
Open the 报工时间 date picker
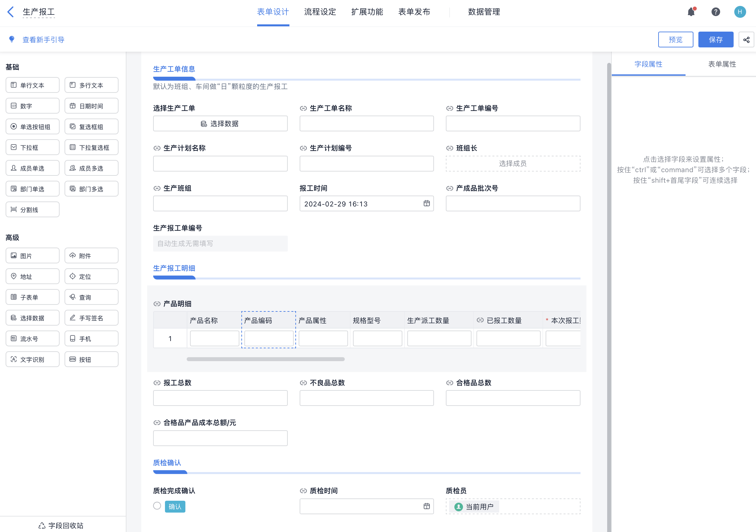click(427, 203)
